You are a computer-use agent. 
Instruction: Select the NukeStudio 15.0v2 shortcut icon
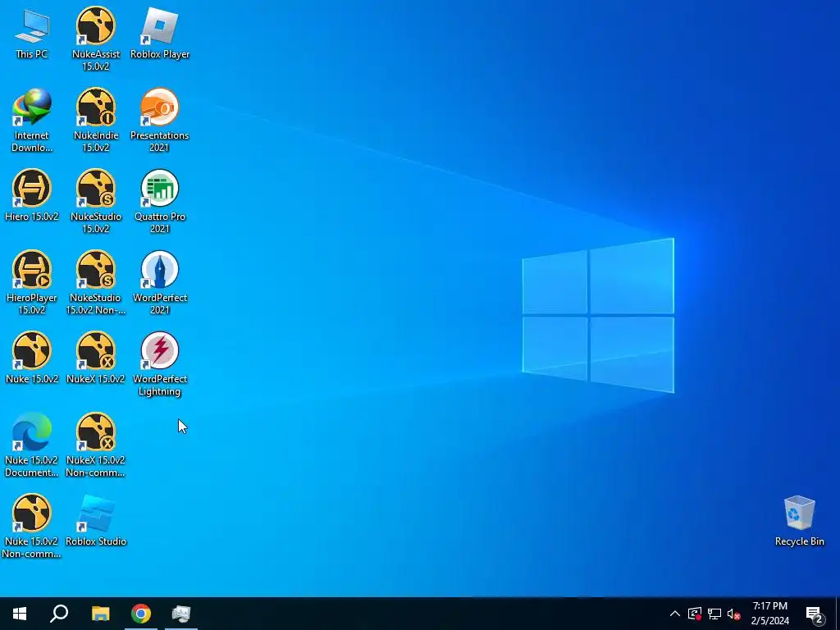(x=96, y=202)
